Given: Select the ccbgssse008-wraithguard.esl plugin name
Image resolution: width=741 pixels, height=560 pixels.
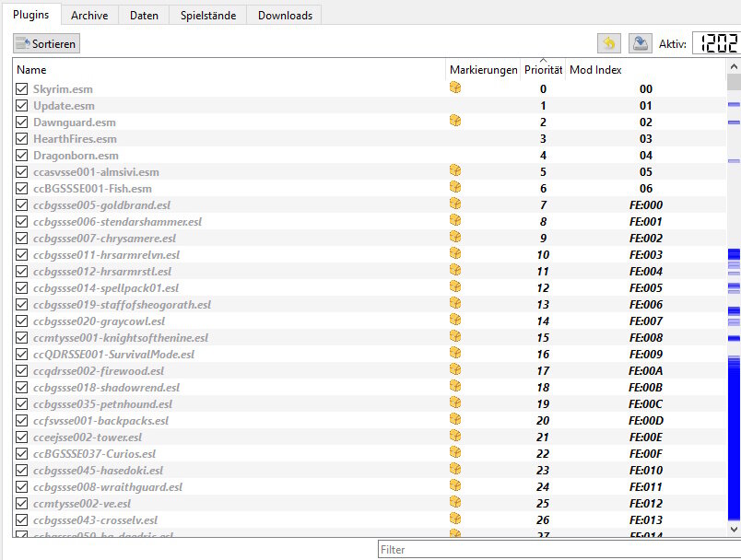Looking at the screenshot, I should [108, 487].
